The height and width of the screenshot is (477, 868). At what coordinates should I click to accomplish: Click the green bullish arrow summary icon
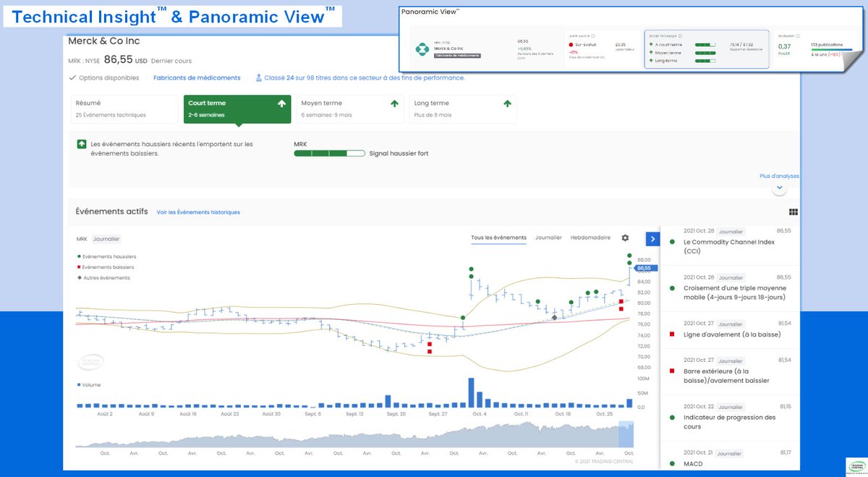click(x=82, y=145)
